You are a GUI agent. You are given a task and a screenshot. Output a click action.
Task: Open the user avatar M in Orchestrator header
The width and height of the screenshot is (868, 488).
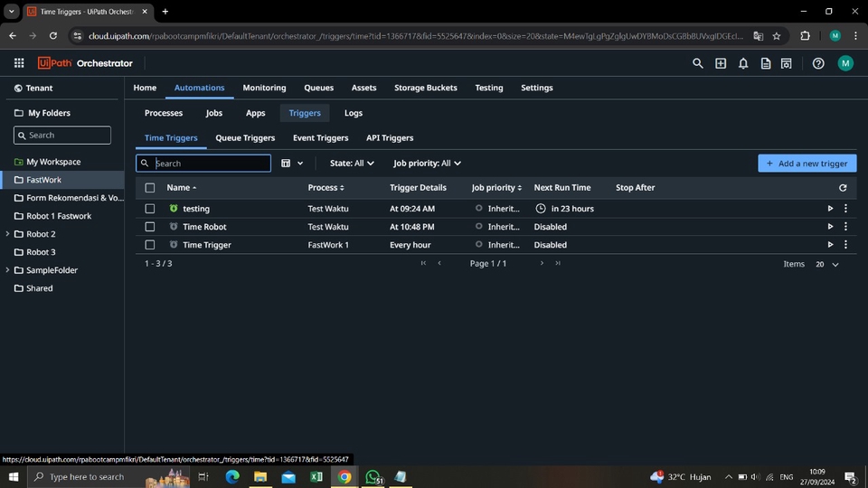pyautogui.click(x=845, y=63)
